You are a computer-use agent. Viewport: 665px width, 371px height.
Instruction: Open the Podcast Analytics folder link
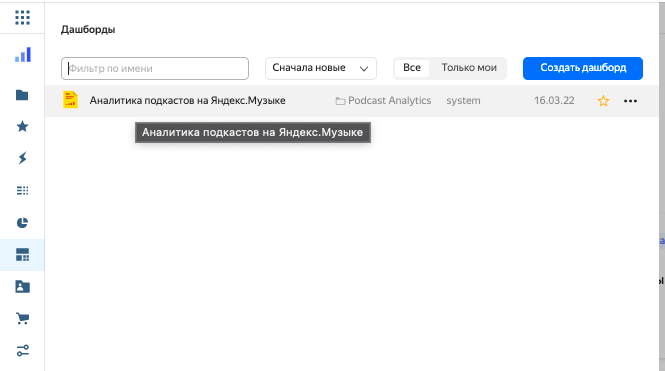point(383,100)
